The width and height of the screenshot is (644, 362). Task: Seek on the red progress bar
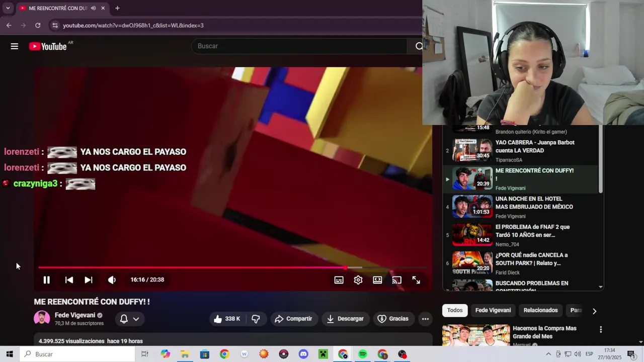pos(233,267)
